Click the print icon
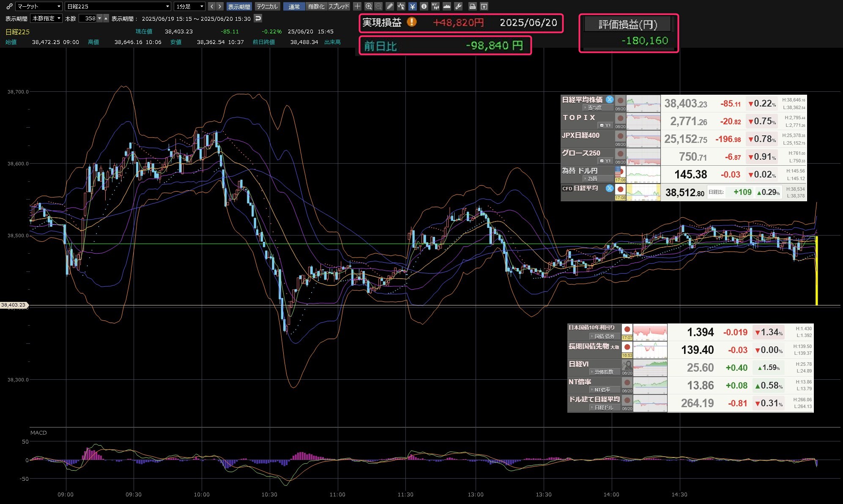This screenshot has width=843, height=504. (x=473, y=6)
